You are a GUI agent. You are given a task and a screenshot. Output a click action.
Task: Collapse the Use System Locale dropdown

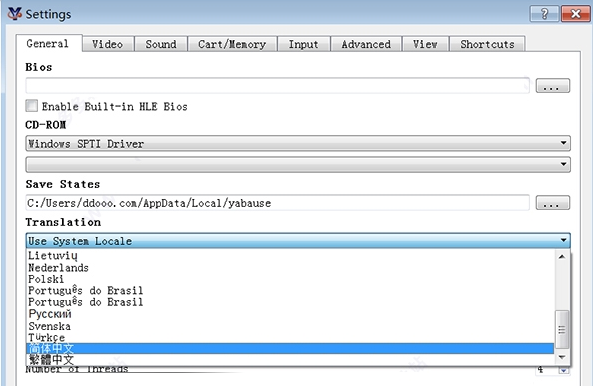298,240
